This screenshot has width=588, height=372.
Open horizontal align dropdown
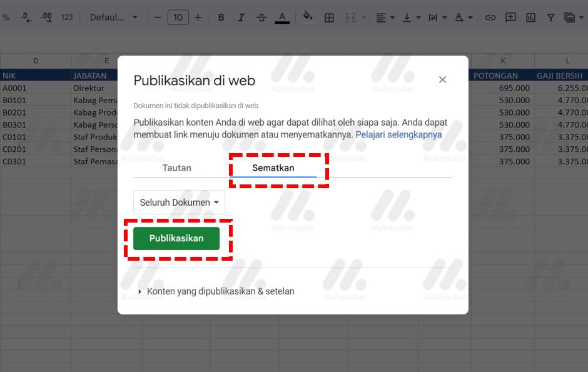pos(385,18)
